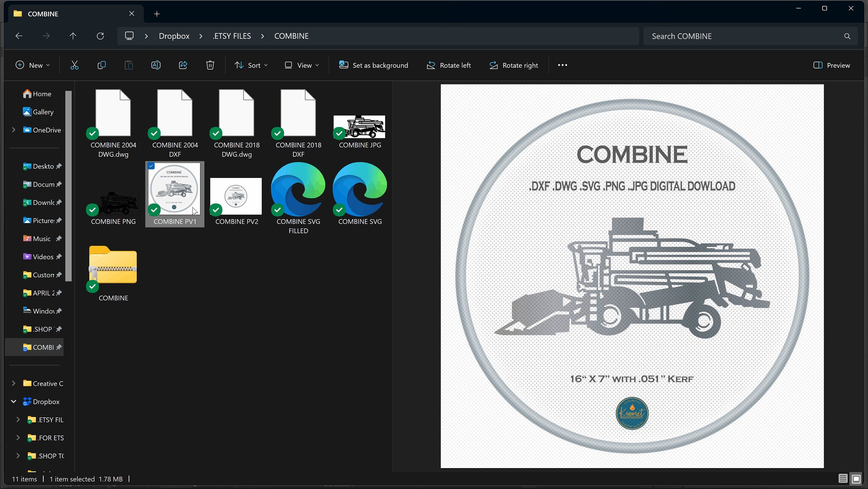868x489 pixels.
Task: Open the Sort dropdown
Action: tap(251, 65)
